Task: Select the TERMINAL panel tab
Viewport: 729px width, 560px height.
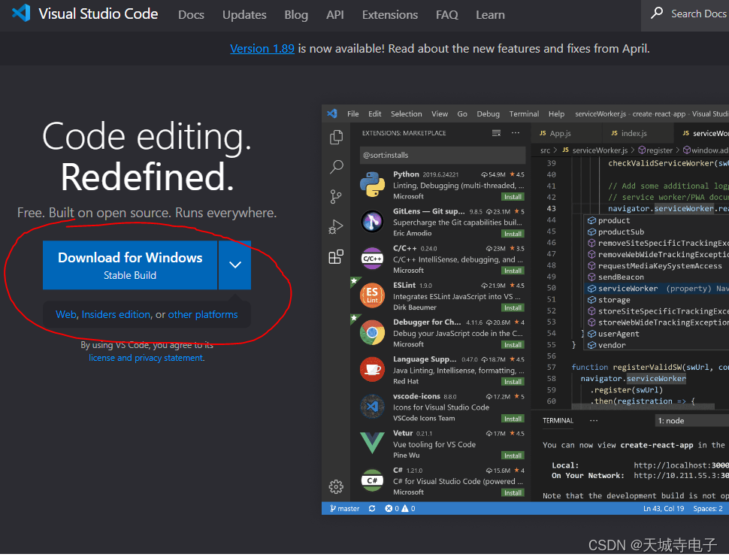Action: [558, 420]
